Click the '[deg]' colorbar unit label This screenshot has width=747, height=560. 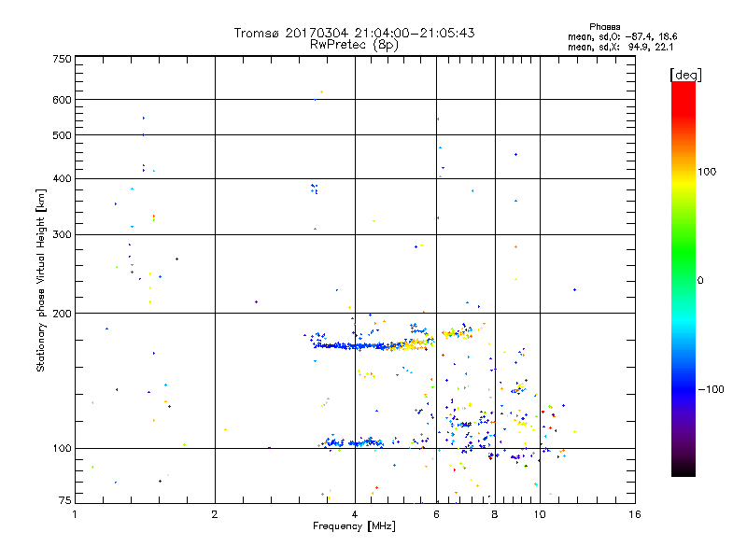[x=685, y=76]
